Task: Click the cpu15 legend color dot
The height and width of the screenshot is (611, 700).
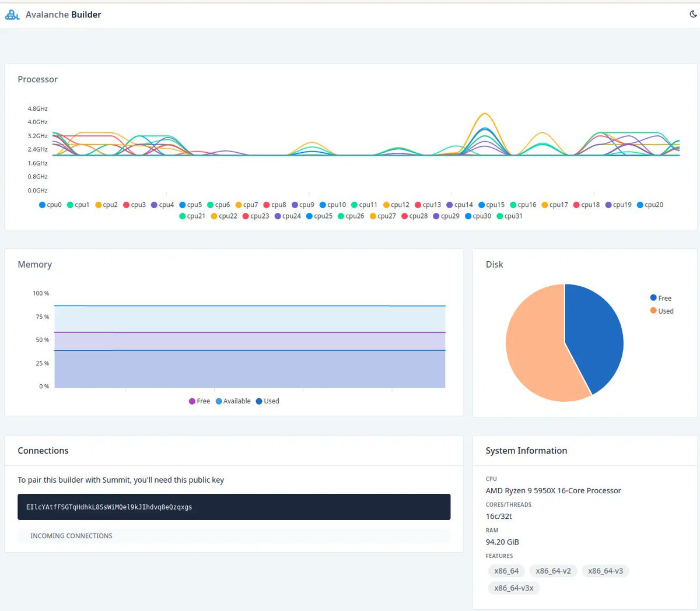Action: [x=481, y=205]
